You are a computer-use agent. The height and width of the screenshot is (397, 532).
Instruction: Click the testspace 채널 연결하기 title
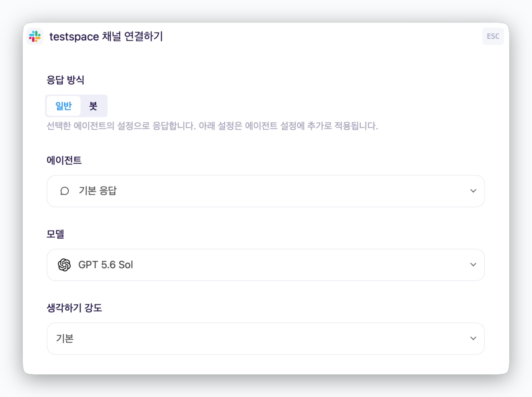point(106,37)
